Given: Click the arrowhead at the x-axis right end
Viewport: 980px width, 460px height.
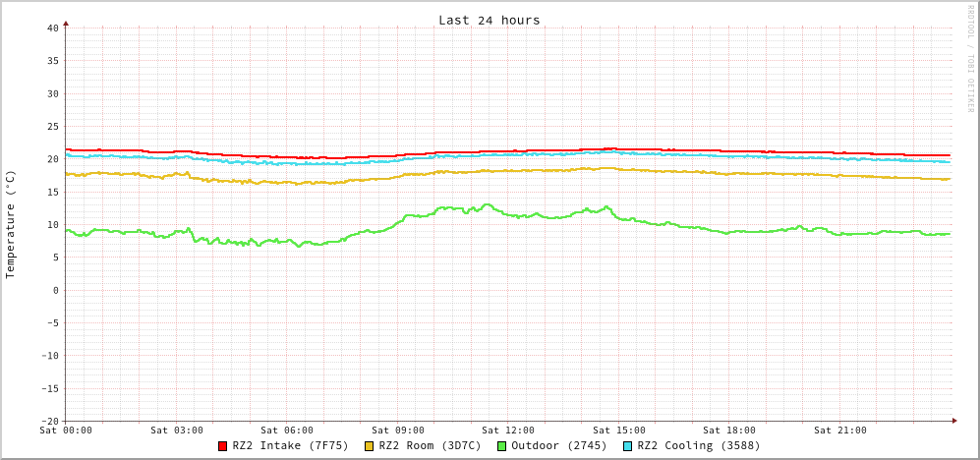Looking at the screenshot, I should [953, 421].
